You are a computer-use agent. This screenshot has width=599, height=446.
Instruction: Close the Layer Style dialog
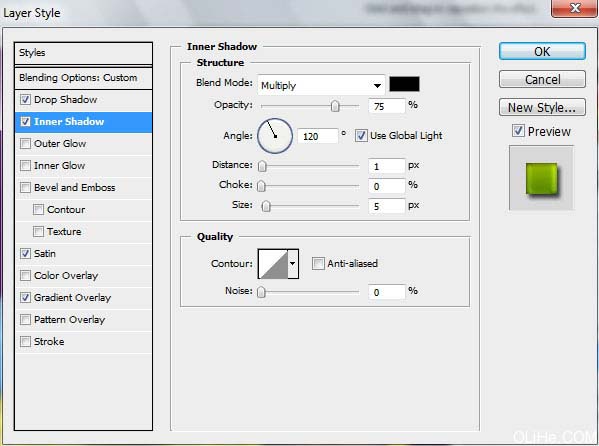(x=575, y=8)
